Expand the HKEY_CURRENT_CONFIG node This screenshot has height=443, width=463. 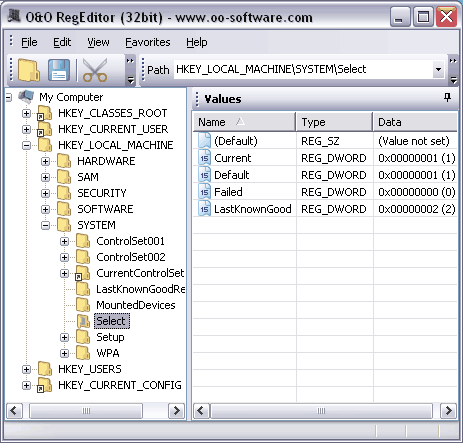pos(26,385)
